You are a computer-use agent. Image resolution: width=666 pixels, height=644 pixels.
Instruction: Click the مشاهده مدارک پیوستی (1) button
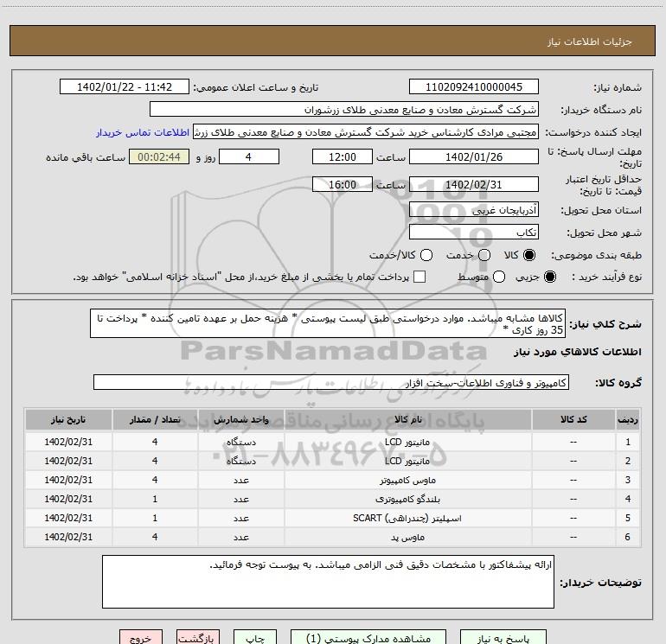tap(368, 638)
